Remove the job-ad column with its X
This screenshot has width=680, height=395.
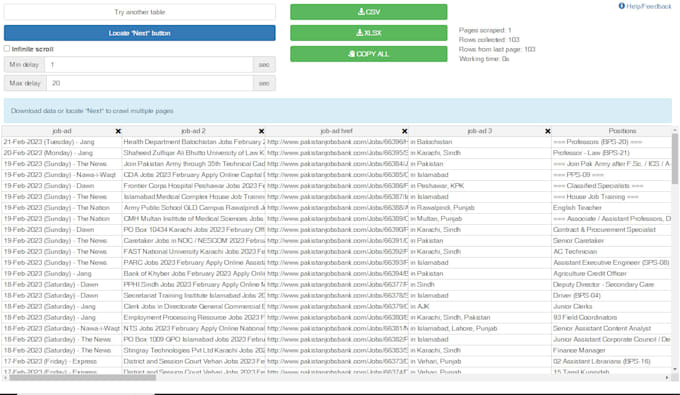[118, 131]
